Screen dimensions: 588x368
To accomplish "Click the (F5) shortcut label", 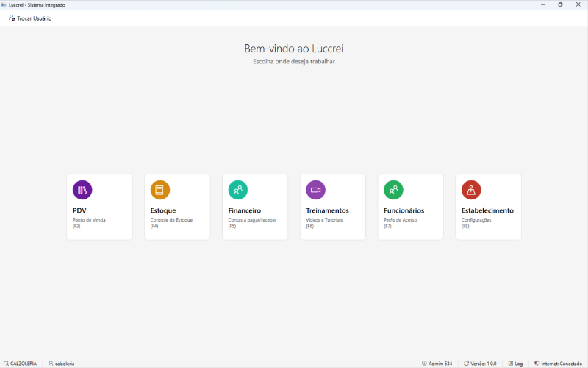I will [x=232, y=227].
